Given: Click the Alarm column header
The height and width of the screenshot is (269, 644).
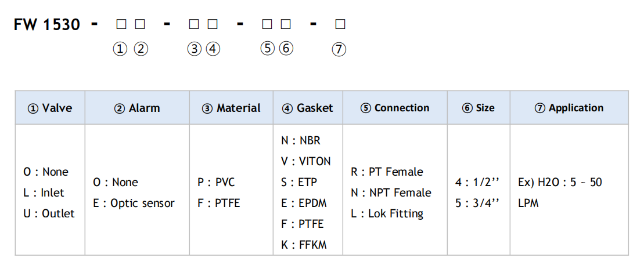Looking at the screenshot, I should pos(137,108).
